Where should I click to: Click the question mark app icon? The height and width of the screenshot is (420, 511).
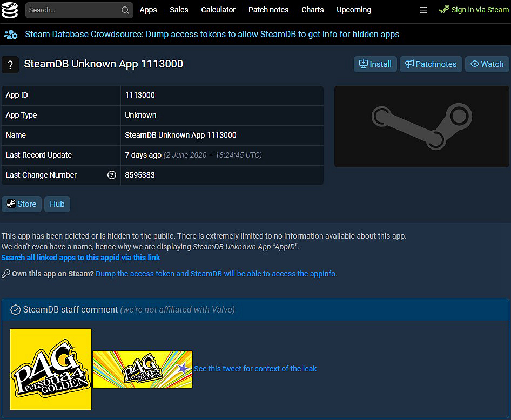point(10,64)
